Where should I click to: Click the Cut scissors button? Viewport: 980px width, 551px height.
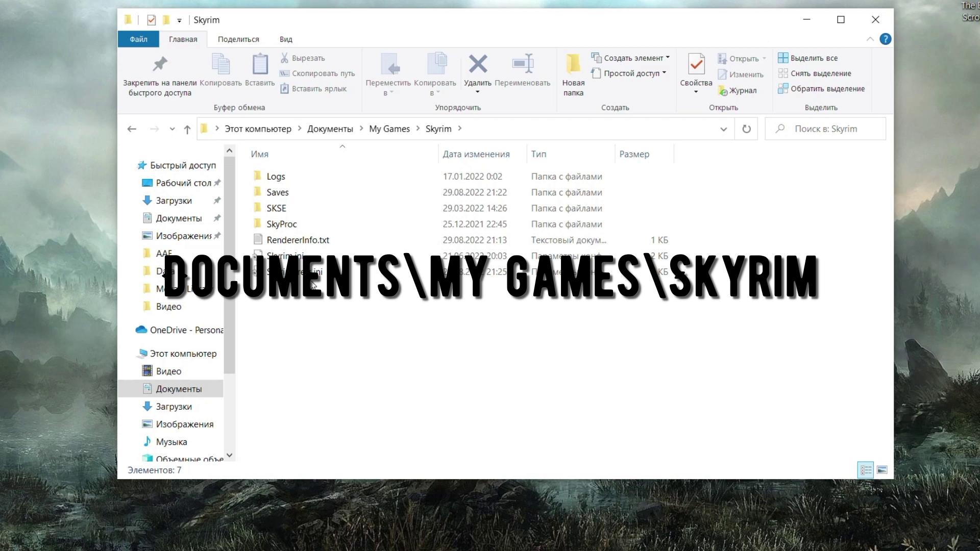303,58
